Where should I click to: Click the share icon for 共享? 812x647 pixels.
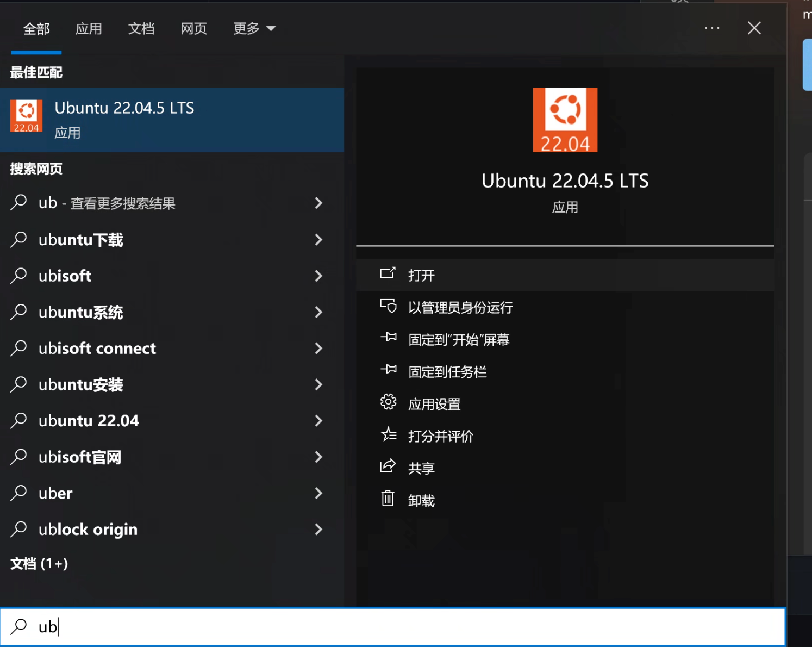(388, 466)
